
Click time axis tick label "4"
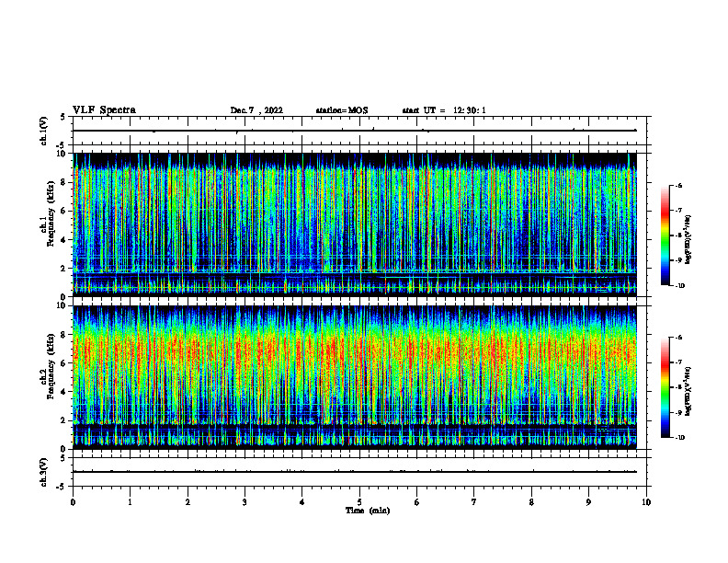[302, 502]
